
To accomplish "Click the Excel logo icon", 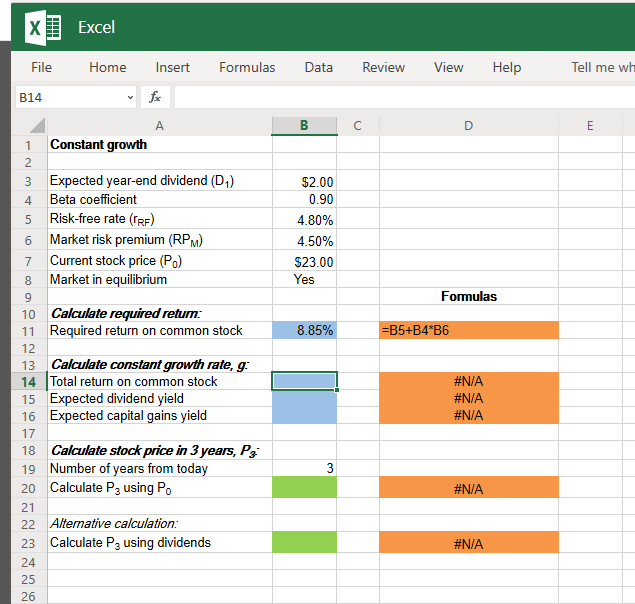I will 43,28.
